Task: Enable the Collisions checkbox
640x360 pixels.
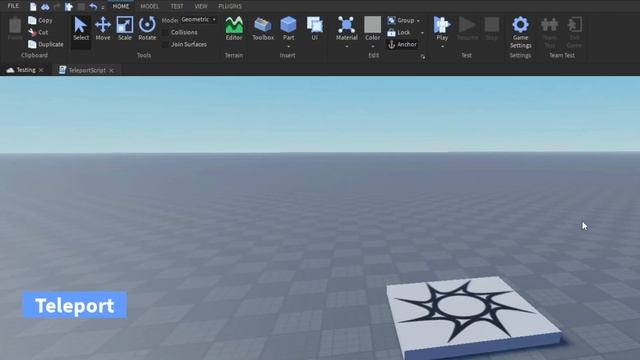Action: point(165,32)
